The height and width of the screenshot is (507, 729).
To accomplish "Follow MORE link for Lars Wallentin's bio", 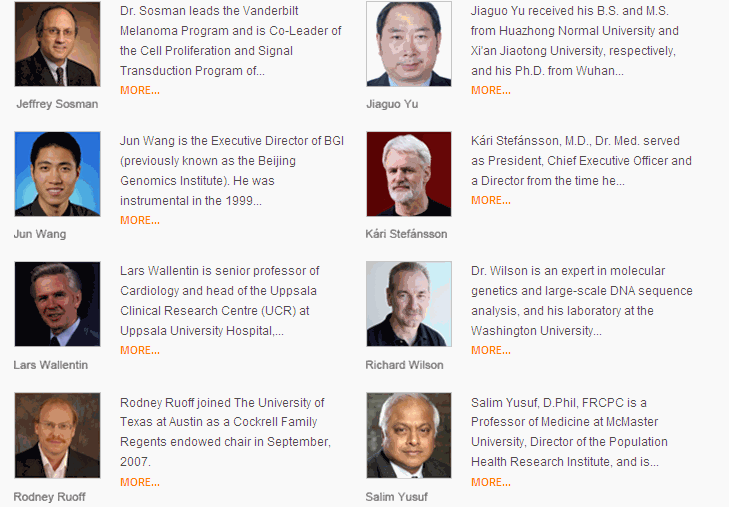I will [140, 350].
